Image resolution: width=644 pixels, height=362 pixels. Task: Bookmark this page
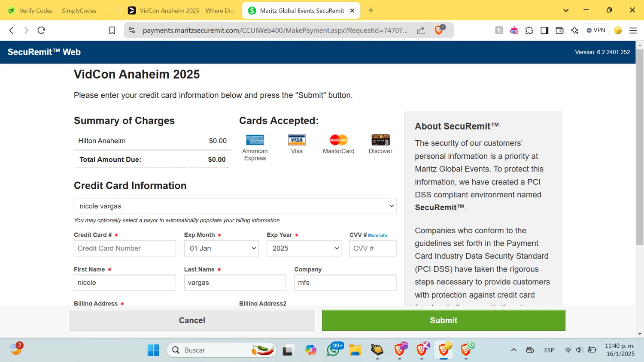click(112, 30)
